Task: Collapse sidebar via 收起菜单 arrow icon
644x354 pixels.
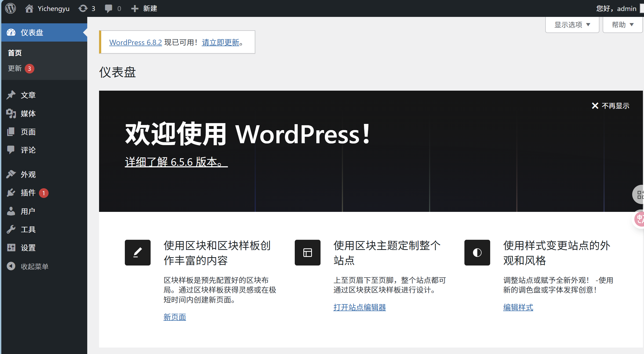Action: coord(11,266)
